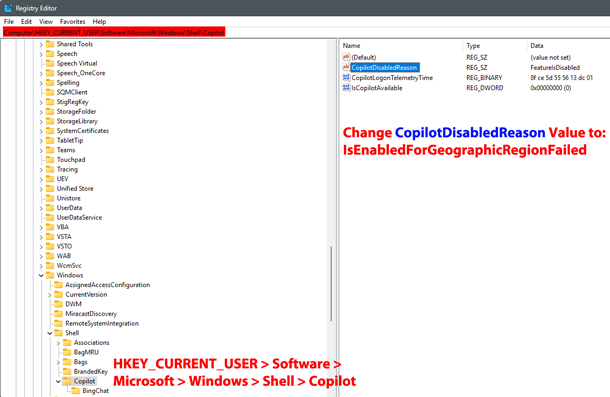Select the RemoteSystemIntegration key
Screen dimensions: 610x397
pos(102,323)
